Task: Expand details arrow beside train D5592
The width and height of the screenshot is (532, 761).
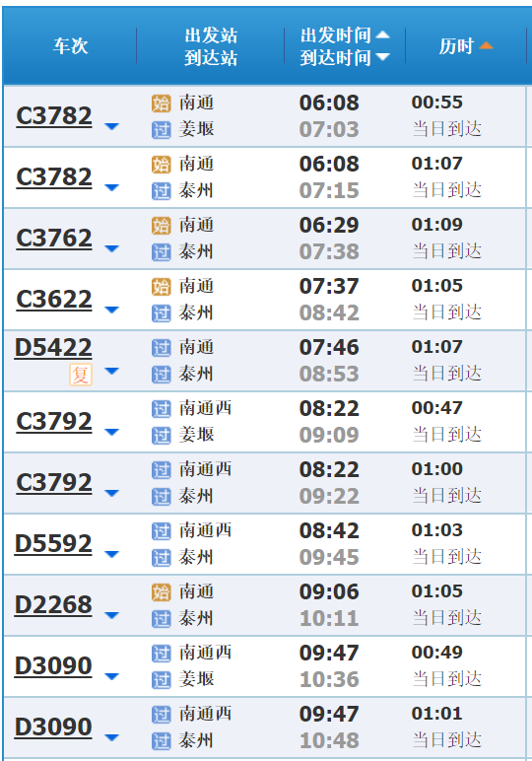Action: (x=111, y=555)
